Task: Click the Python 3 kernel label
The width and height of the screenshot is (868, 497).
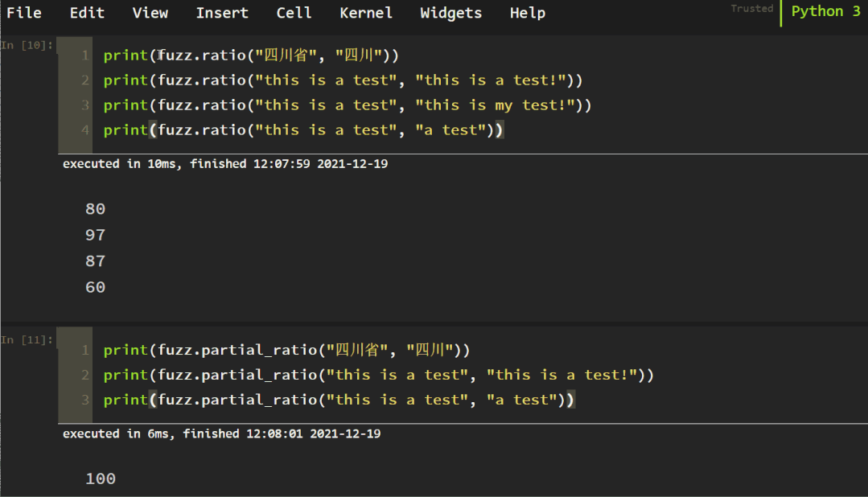Action: [825, 11]
